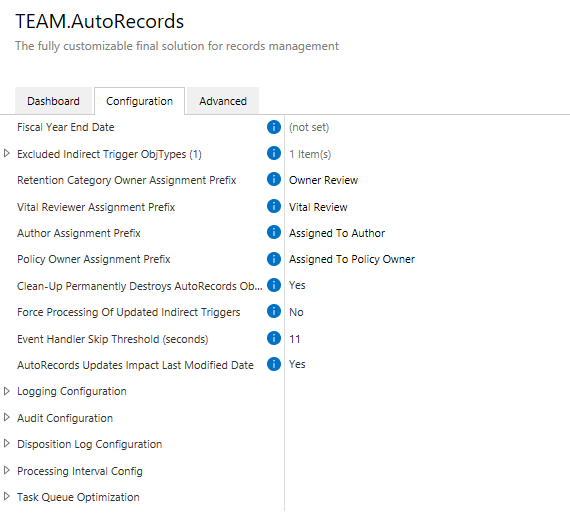Select Task Queue Optimization tree item
The width and height of the screenshot is (570, 528).
78,497
